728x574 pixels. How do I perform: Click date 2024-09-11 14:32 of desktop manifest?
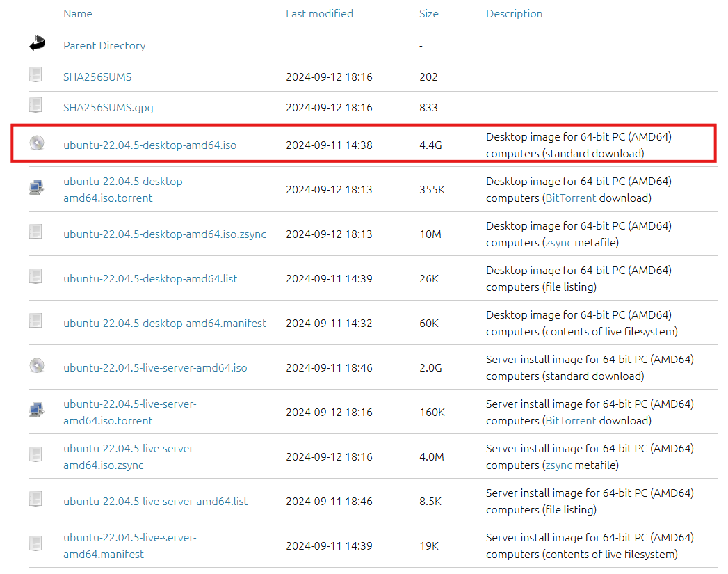tap(329, 324)
